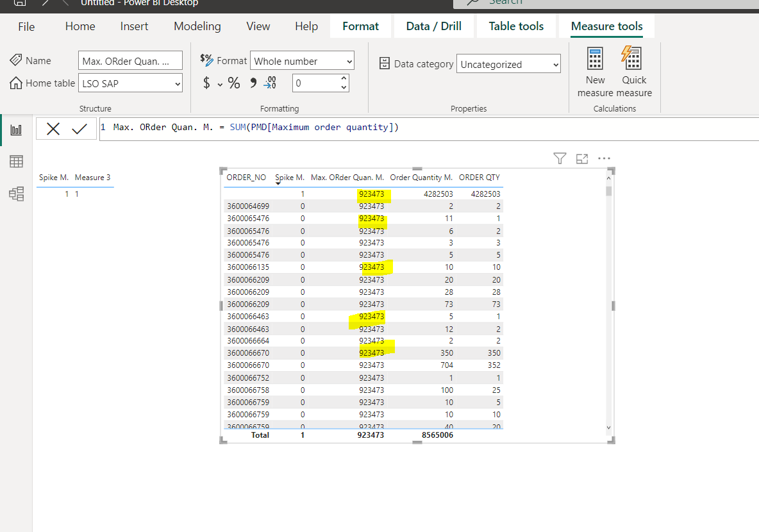Open the Model view icon

[16, 194]
